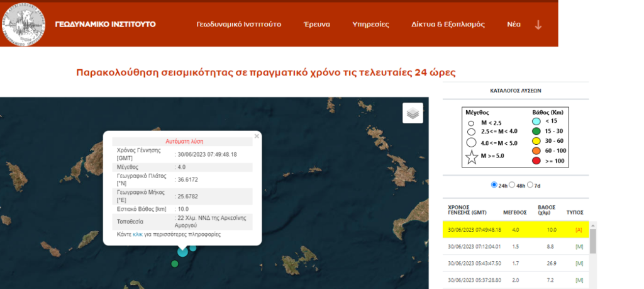Click the star M >= 5.0 legend icon

(x=470, y=157)
